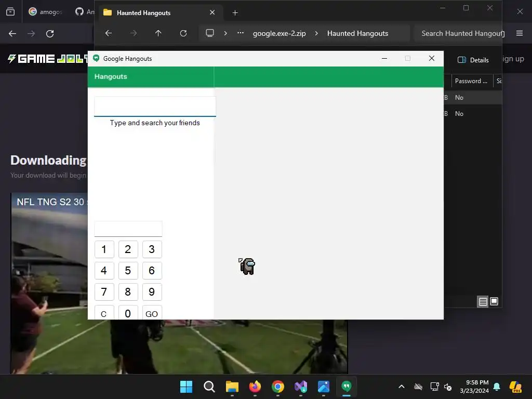The height and width of the screenshot is (399, 532).
Task: Click keypad digit 3 in Hangouts
Action: click(152, 249)
